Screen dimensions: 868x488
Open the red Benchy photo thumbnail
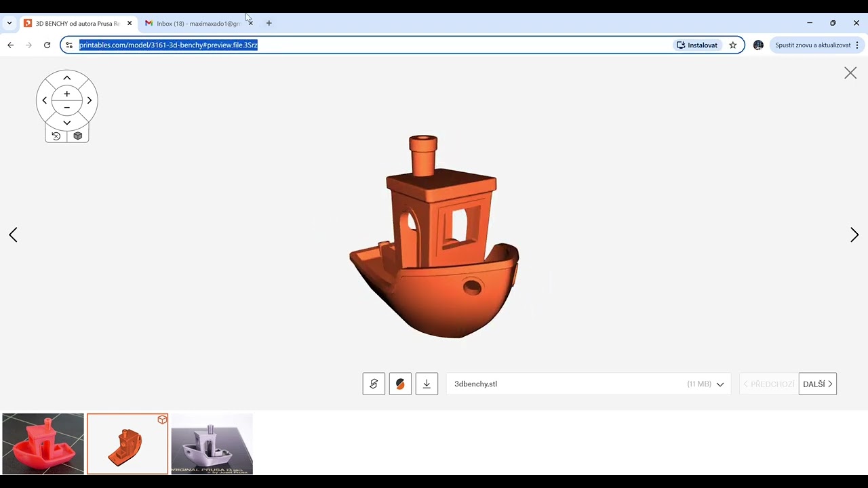[43, 444]
